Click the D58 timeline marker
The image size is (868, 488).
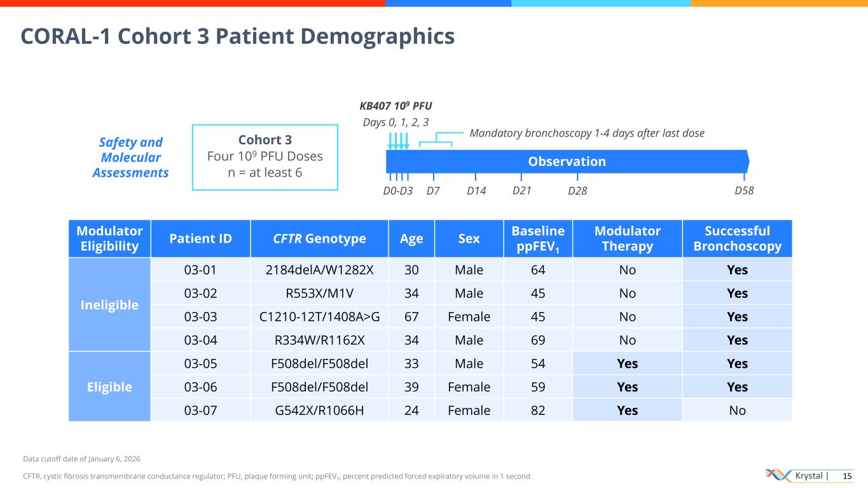pos(744,189)
